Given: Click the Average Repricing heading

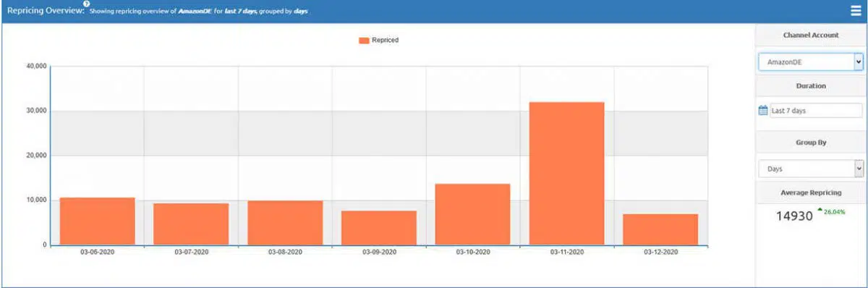Looking at the screenshot, I should (811, 192).
